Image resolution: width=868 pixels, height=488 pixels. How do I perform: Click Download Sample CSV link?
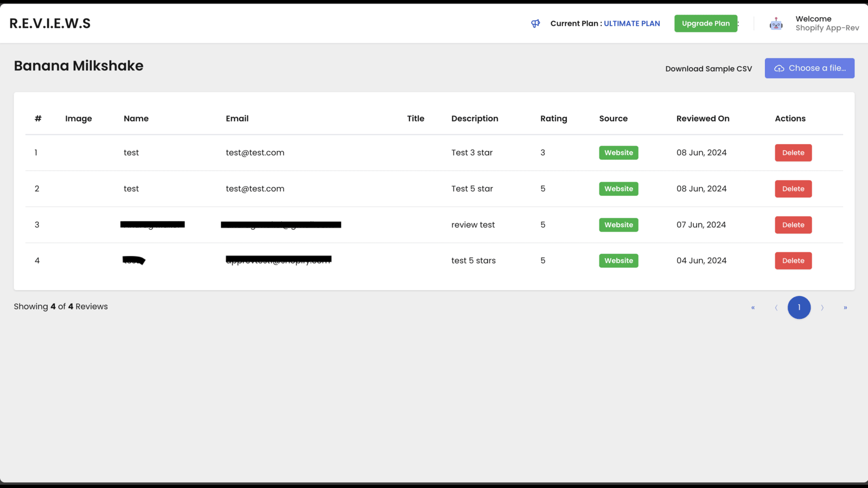click(709, 69)
